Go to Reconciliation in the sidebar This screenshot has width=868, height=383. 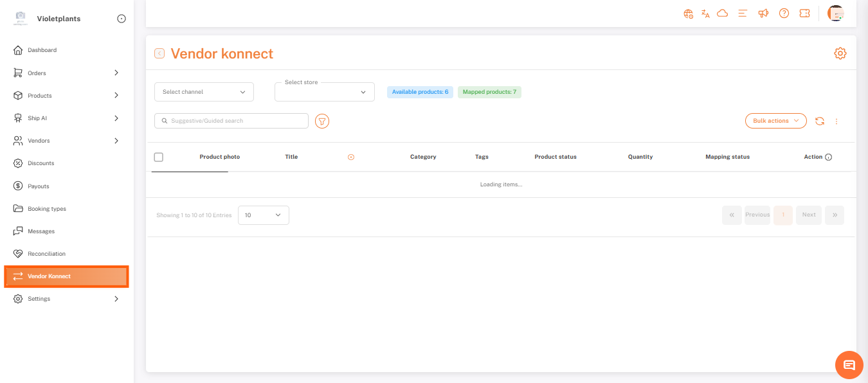click(x=46, y=254)
